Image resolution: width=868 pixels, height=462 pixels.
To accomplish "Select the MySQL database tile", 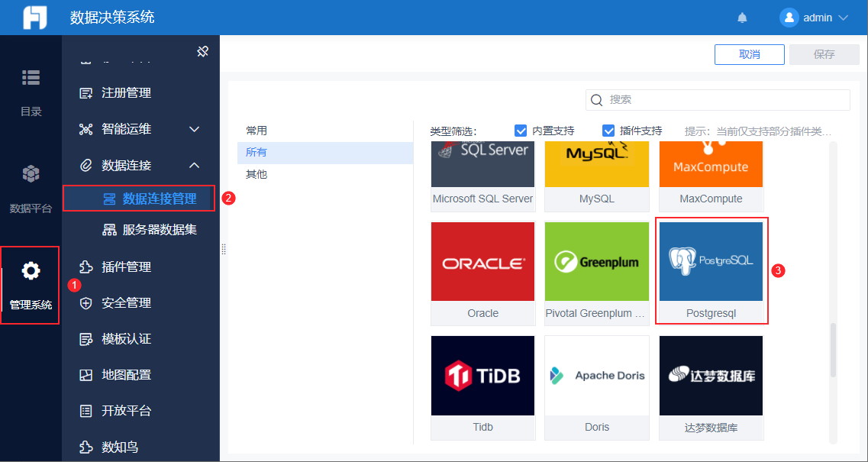I will pos(597,176).
